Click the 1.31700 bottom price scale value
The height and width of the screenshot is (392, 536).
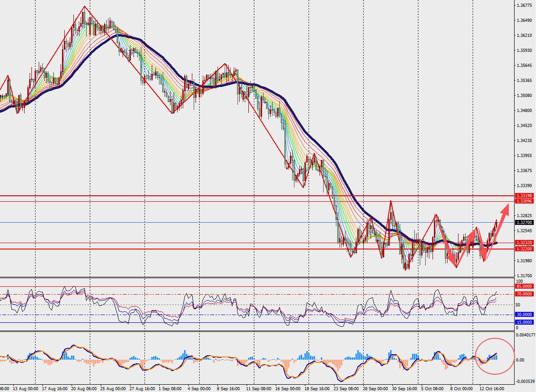pyautogui.click(x=524, y=275)
